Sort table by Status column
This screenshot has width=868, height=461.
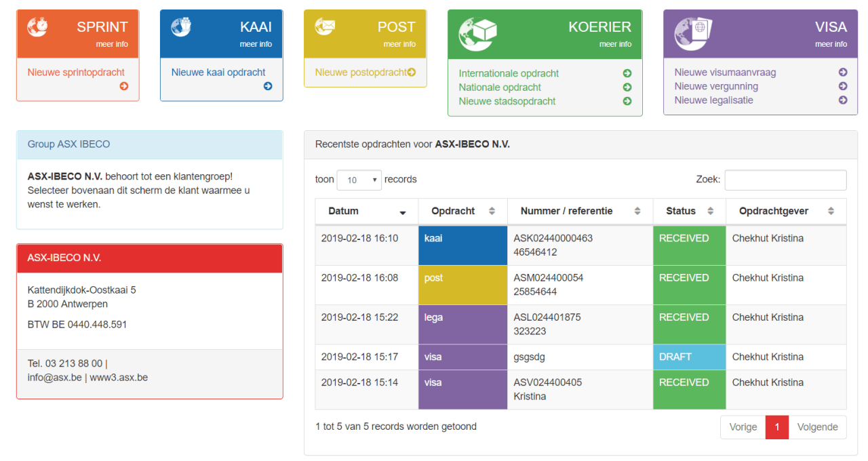click(689, 212)
